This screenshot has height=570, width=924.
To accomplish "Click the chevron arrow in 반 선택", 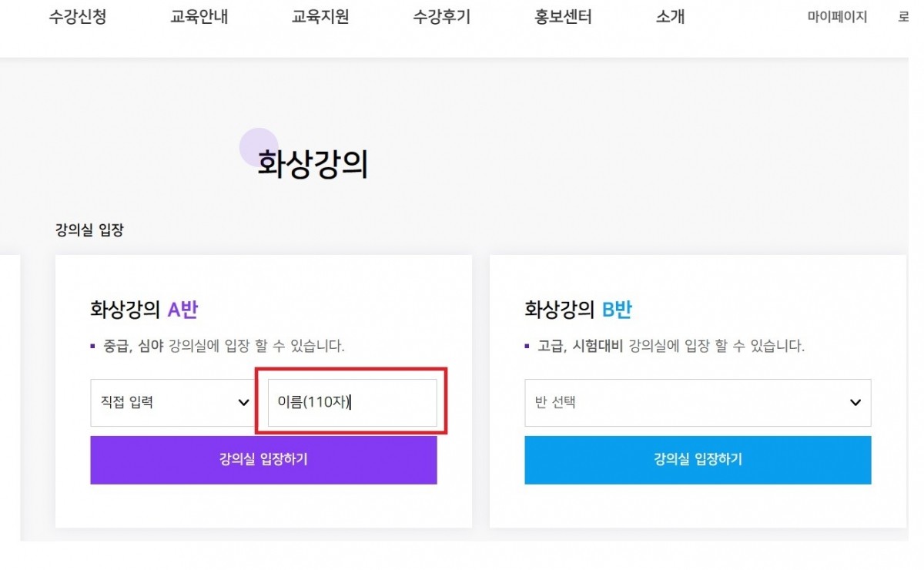I will point(855,402).
